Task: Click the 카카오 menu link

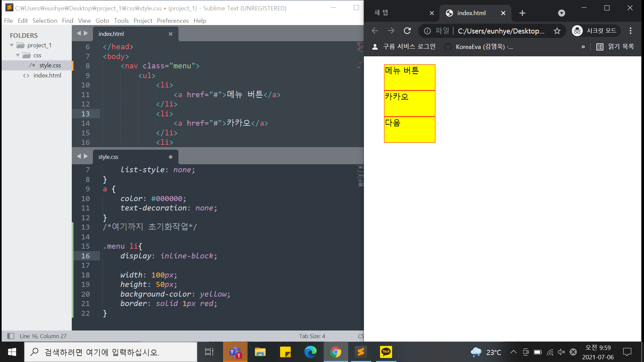Action: [x=396, y=97]
